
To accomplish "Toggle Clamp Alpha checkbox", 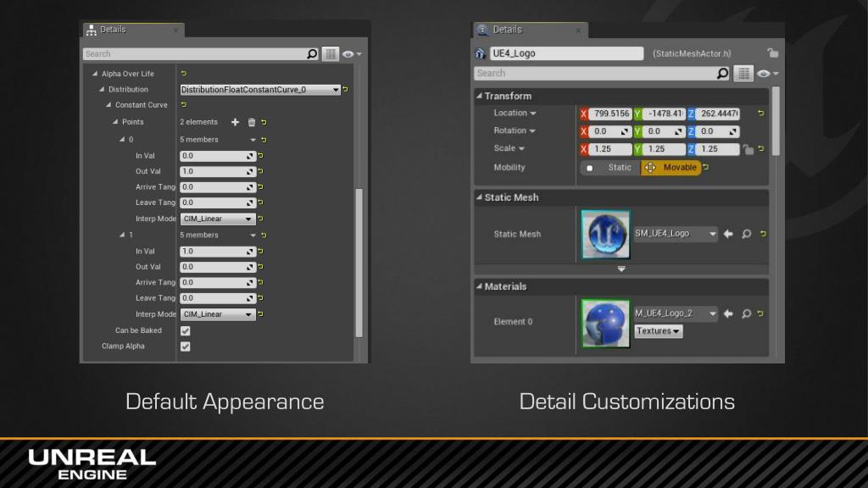I will click(x=186, y=347).
